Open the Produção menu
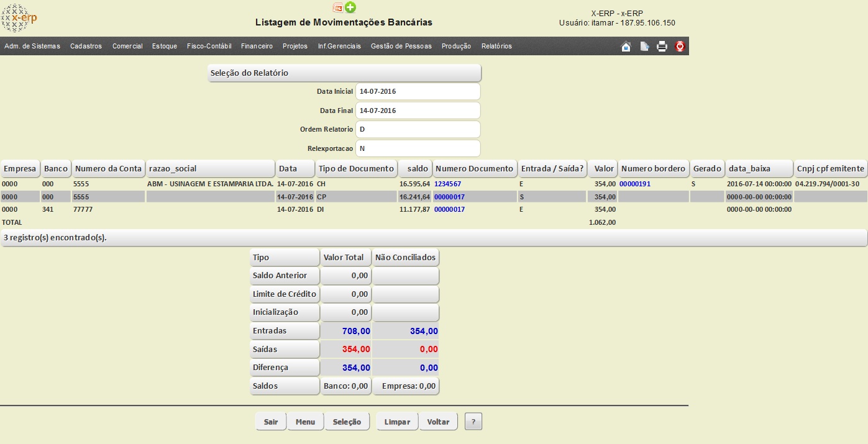The width and height of the screenshot is (868, 444). (456, 46)
